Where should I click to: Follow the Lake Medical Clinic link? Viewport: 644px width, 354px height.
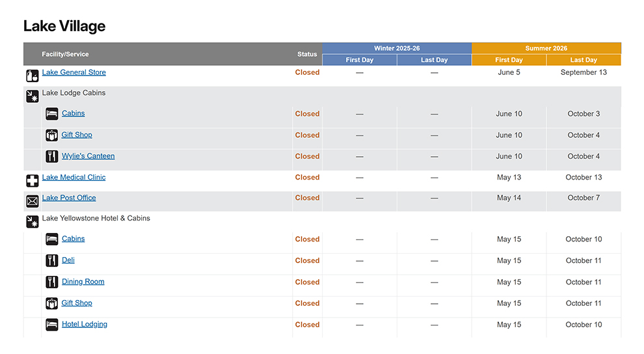pos(74,177)
